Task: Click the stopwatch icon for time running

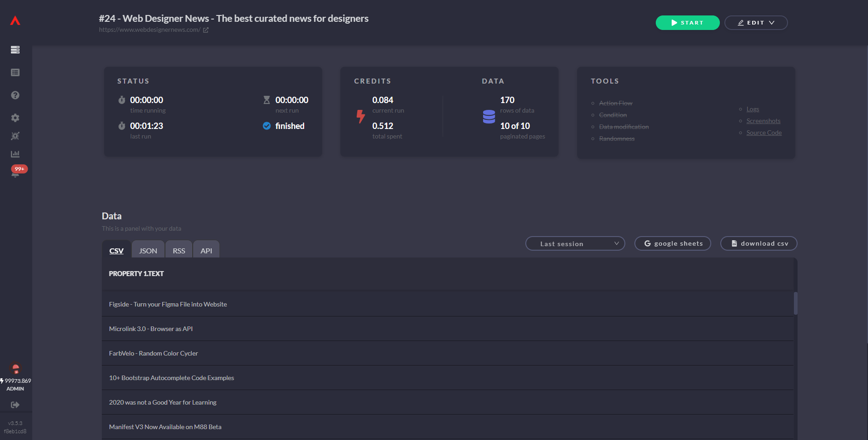Action: pos(122,100)
